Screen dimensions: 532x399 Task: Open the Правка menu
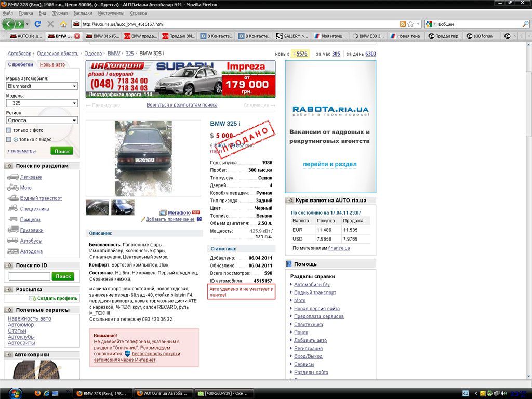[x=26, y=13]
